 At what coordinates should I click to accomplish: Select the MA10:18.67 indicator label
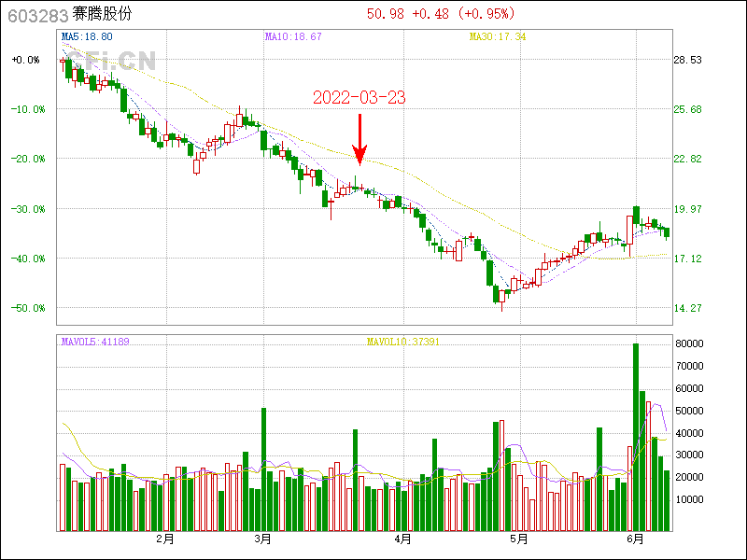[x=293, y=36]
